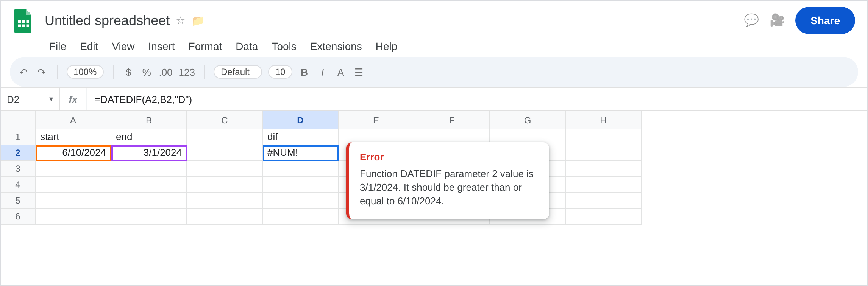Open the Extensions menu
This screenshot has height=286, width=868.
tap(336, 47)
